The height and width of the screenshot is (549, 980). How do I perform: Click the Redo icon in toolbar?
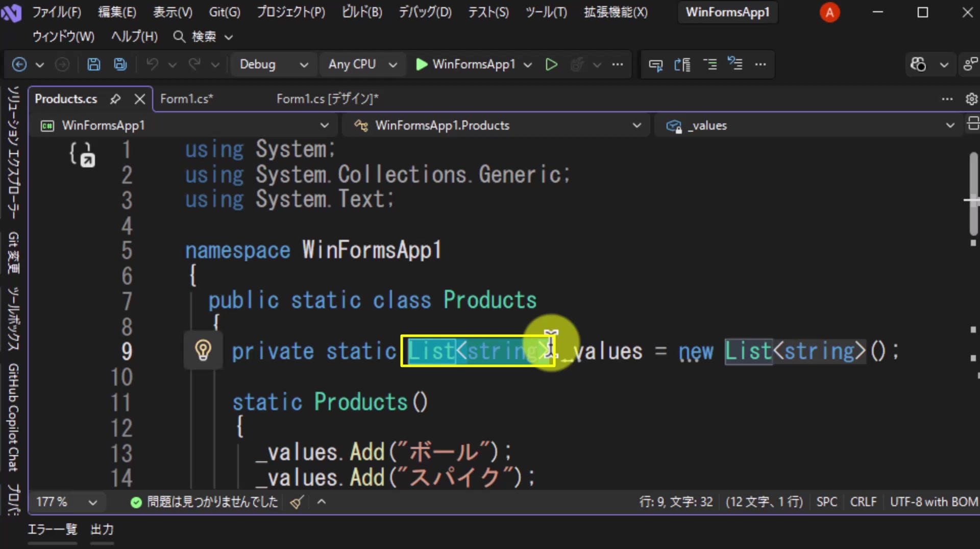(194, 64)
